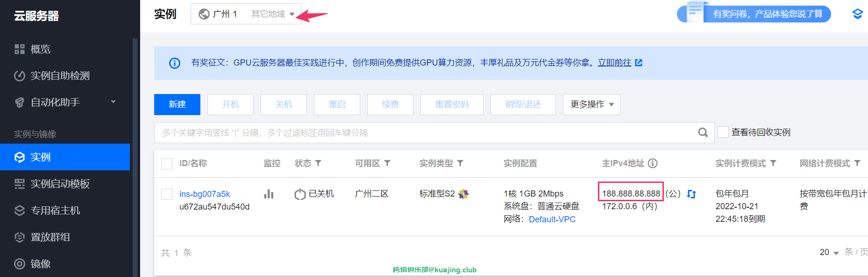Screen dimensions: 868x277
Task: Click the info icon in the blue notice
Action: (x=175, y=63)
